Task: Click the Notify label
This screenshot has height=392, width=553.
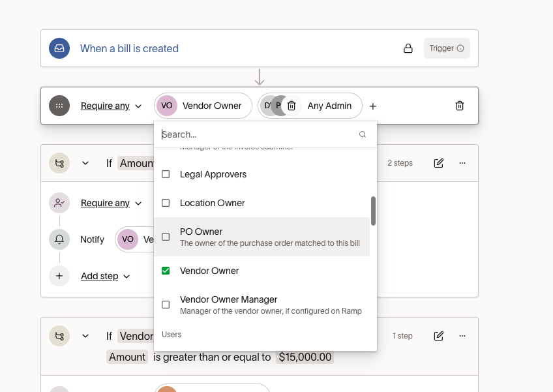Action: click(x=92, y=239)
